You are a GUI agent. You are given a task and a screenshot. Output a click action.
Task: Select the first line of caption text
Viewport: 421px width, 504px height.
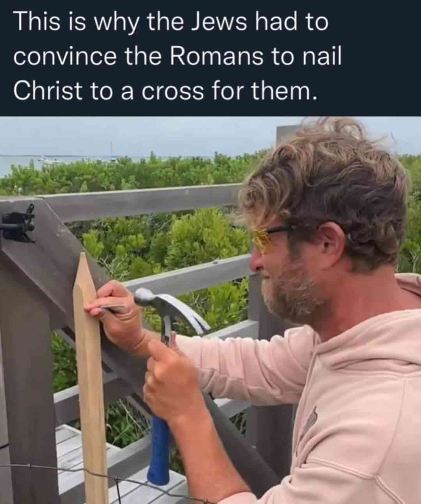click(171, 21)
